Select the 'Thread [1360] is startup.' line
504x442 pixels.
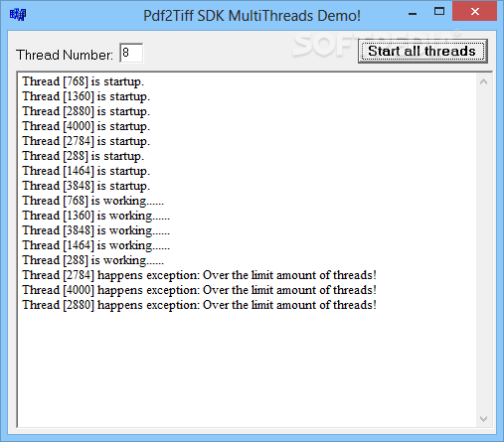[x=86, y=96]
